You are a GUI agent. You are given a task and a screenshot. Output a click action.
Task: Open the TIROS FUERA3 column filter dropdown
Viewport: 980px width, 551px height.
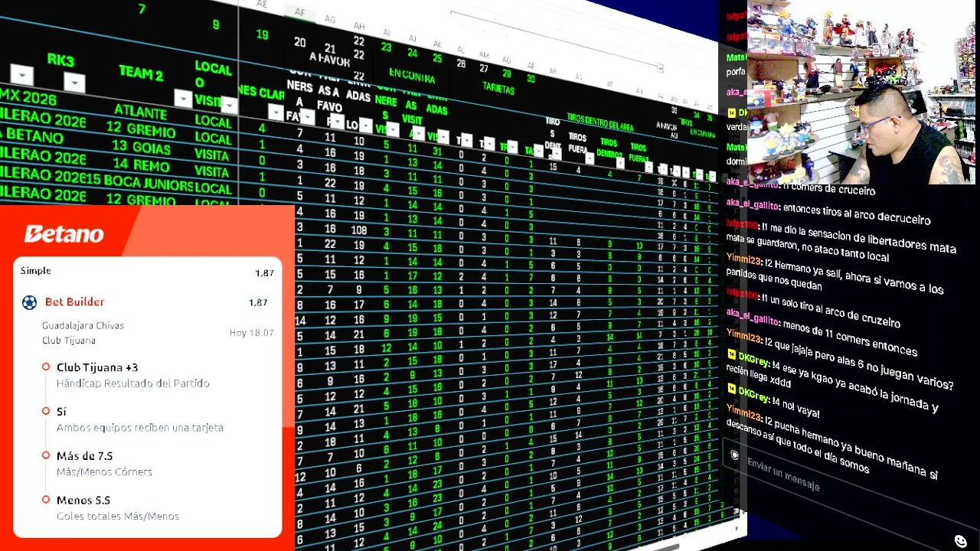click(x=648, y=167)
